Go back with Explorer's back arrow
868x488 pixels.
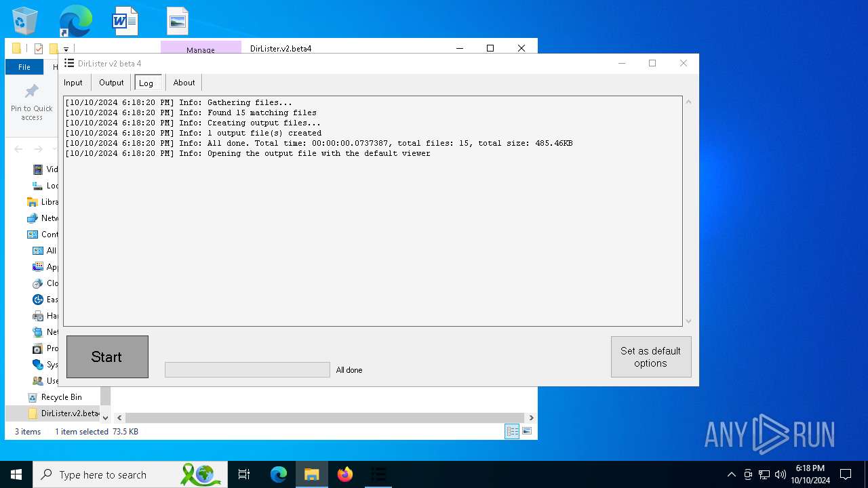[x=18, y=149]
